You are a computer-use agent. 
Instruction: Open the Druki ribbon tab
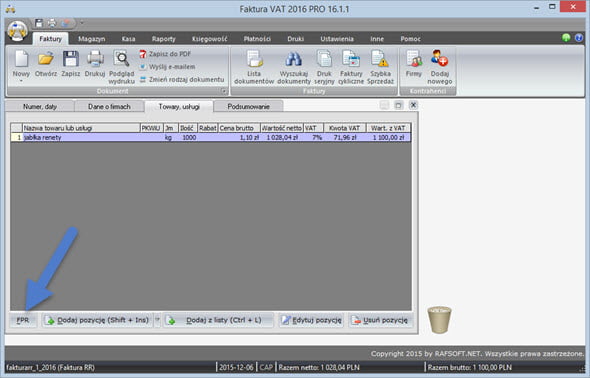tap(295, 39)
